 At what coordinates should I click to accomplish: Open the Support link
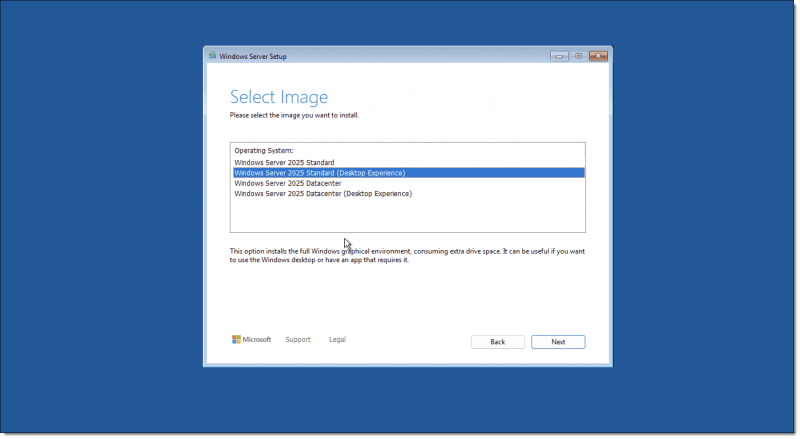pos(298,339)
